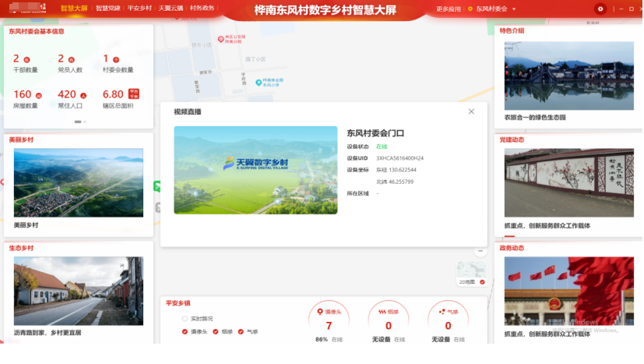Click the map zoom-out minus button
The image size is (644, 364).
click(x=480, y=251)
